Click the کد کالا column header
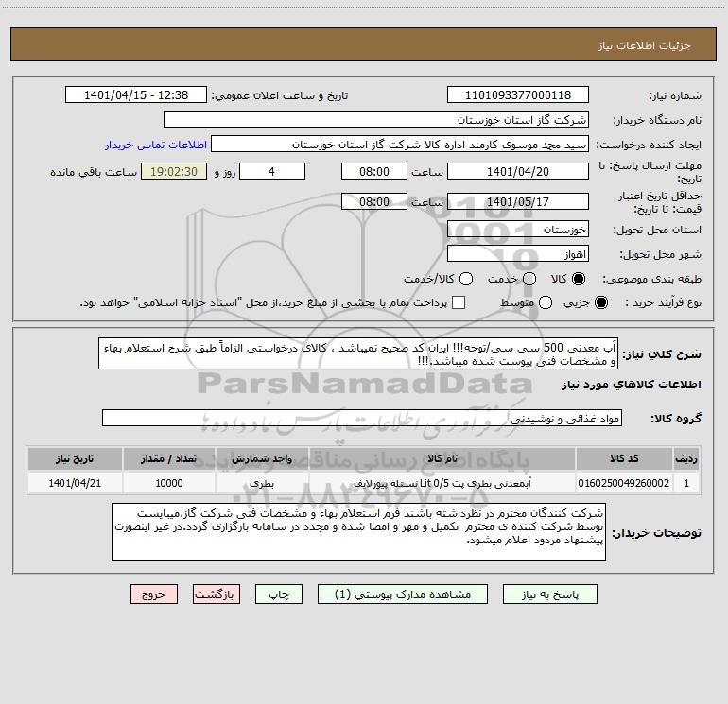Viewport: 728px width, 704px height. pyautogui.click(x=624, y=459)
